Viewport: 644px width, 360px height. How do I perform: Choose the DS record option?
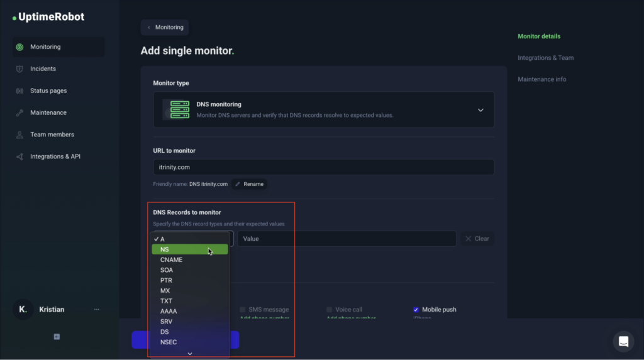190,331
